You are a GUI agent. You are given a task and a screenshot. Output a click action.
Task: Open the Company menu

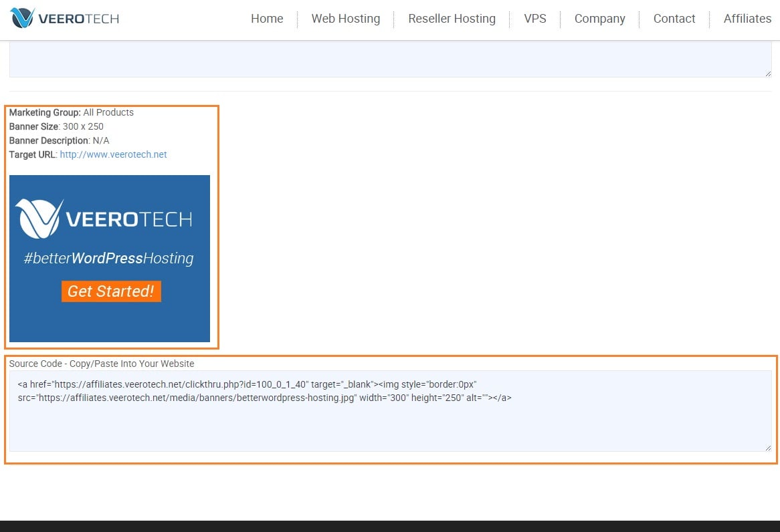599,19
